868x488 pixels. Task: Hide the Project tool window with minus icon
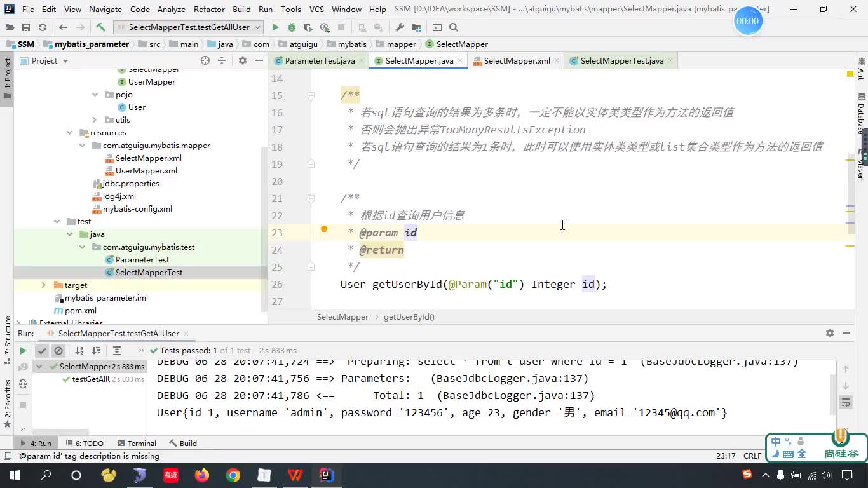[x=259, y=60]
